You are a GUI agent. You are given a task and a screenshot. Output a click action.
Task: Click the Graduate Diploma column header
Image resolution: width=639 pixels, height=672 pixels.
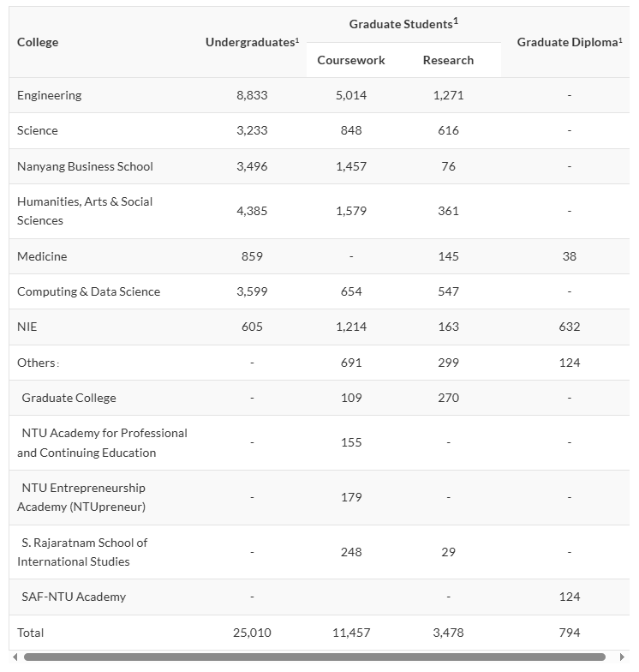570,42
